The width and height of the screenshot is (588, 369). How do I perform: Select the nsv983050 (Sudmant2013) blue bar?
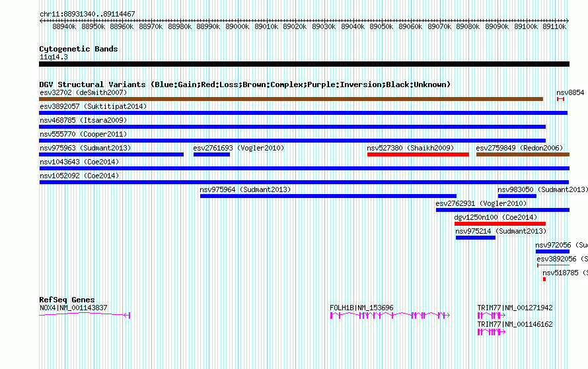tap(517, 196)
